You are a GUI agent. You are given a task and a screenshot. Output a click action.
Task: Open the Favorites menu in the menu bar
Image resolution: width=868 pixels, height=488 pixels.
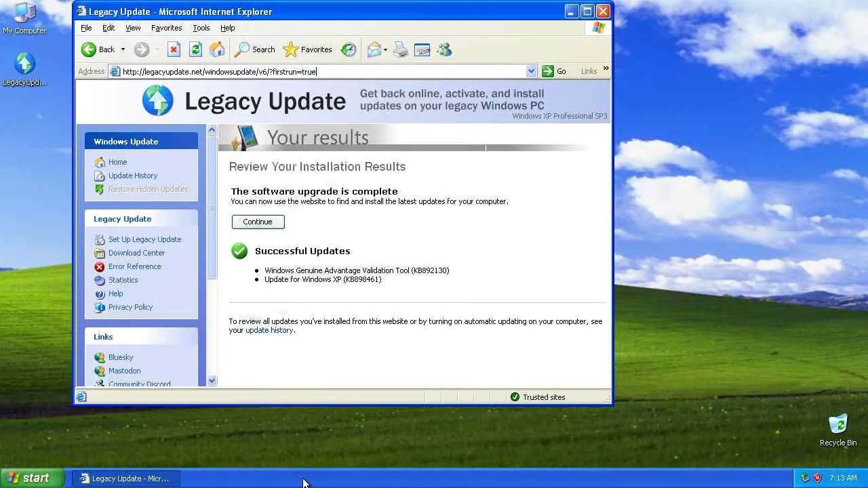(166, 28)
